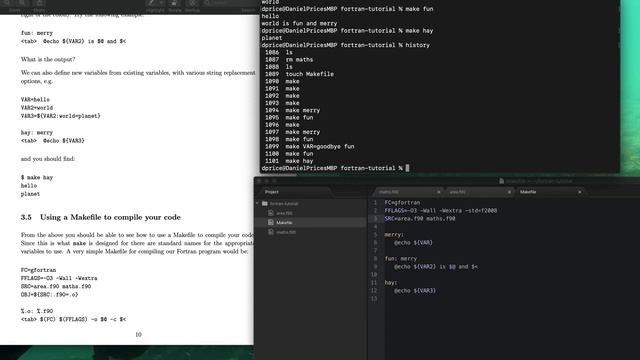Click the 'hay:' target line in editor
Image resolution: width=640 pixels, height=360 pixels.
391,282
